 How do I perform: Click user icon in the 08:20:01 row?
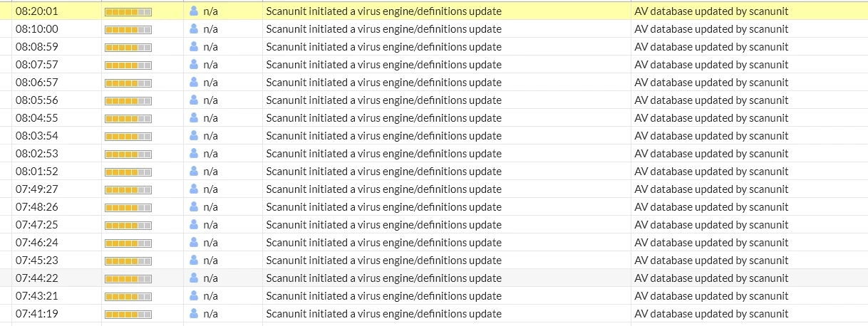click(x=194, y=11)
